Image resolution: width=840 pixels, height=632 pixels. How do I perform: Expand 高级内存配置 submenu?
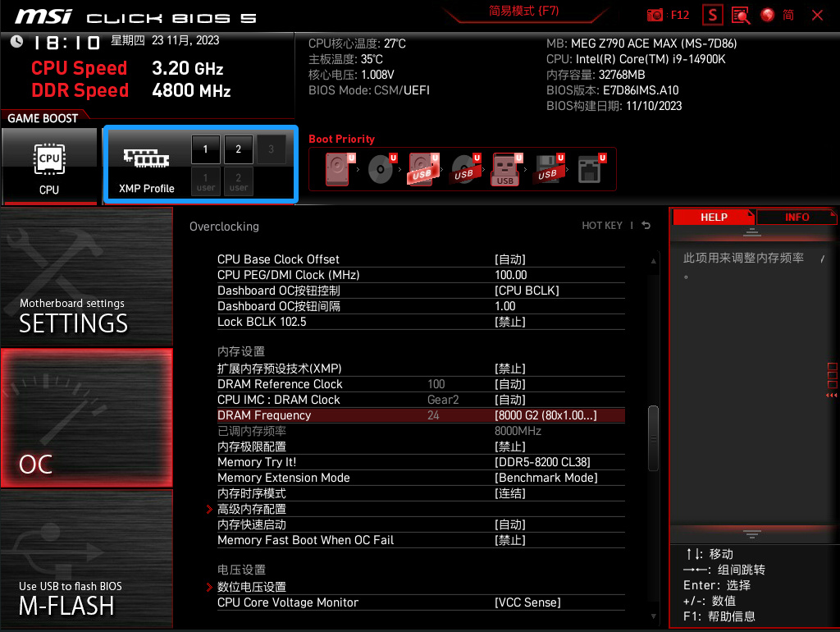[252, 509]
